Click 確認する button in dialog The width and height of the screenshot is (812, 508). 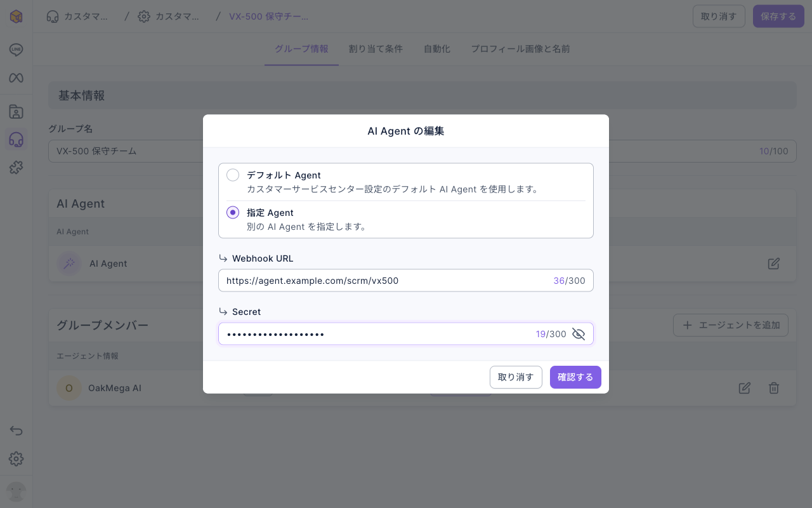pyautogui.click(x=575, y=377)
